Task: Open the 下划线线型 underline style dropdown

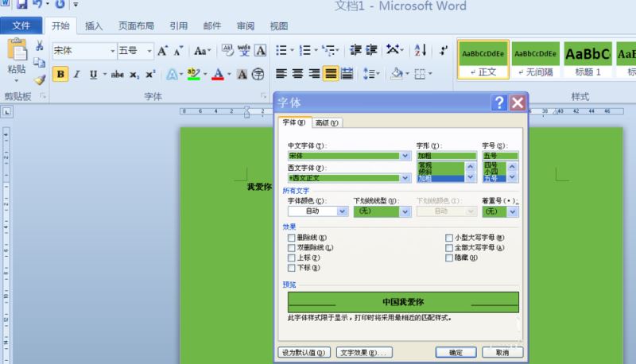Action: point(405,211)
